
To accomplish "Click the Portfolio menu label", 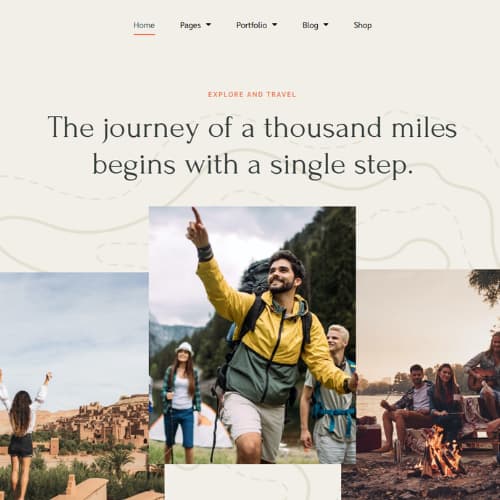I will point(251,25).
